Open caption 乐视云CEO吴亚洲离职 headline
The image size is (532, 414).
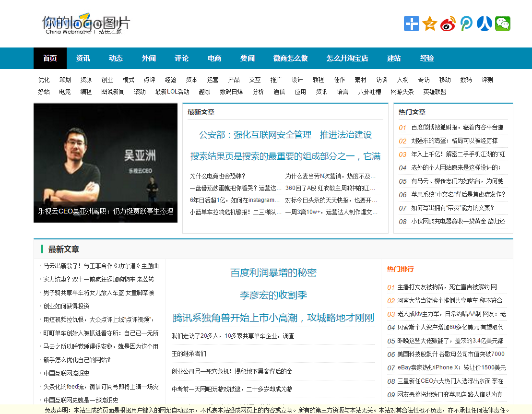pos(106,211)
